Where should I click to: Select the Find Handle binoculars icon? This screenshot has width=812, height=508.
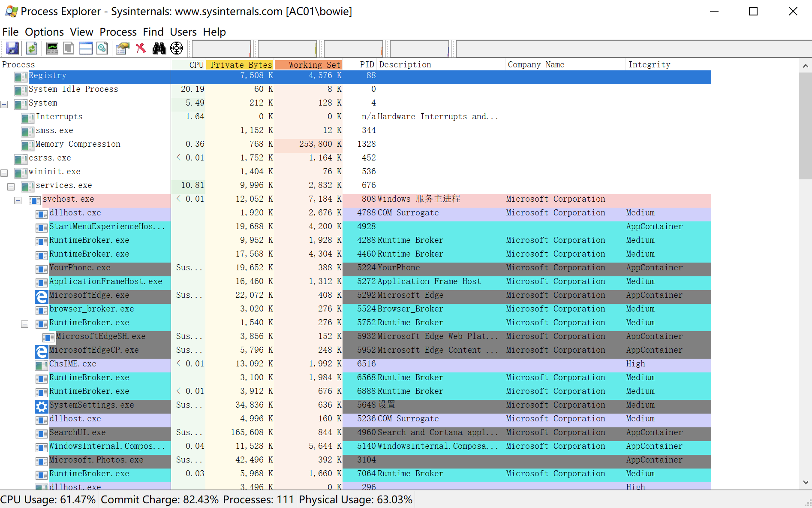tap(159, 48)
